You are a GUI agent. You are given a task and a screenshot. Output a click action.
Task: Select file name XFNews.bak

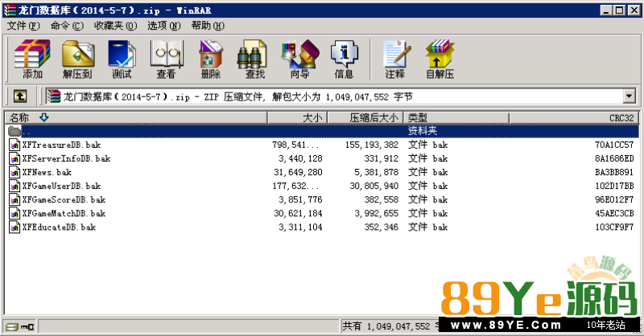click(x=47, y=172)
